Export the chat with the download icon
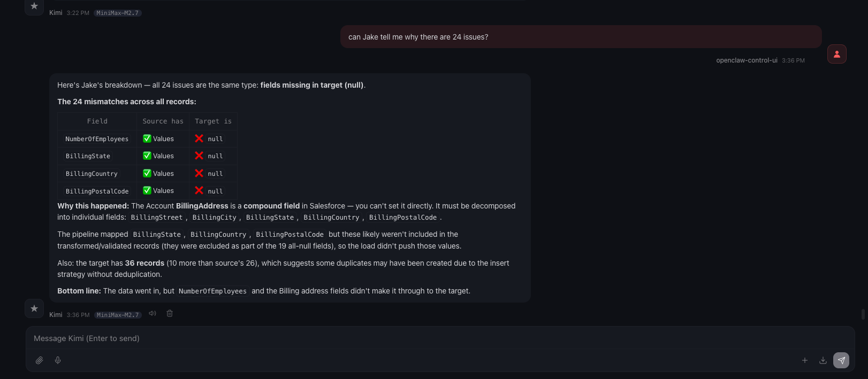 pyautogui.click(x=823, y=360)
